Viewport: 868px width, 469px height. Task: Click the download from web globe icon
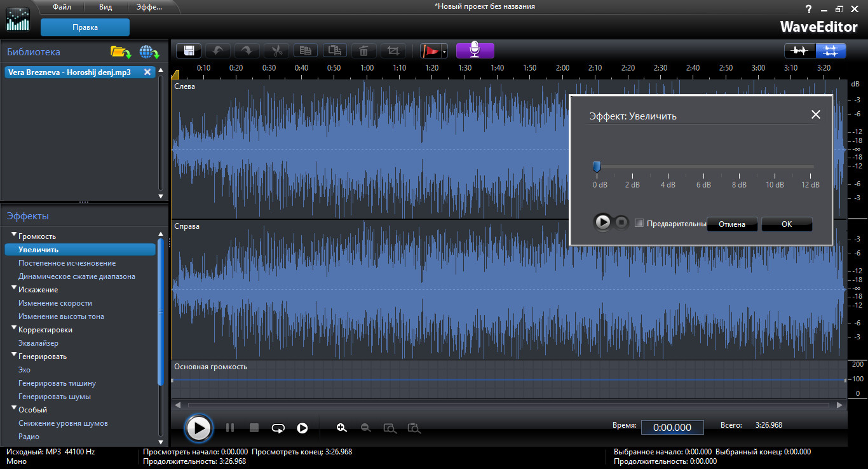149,52
